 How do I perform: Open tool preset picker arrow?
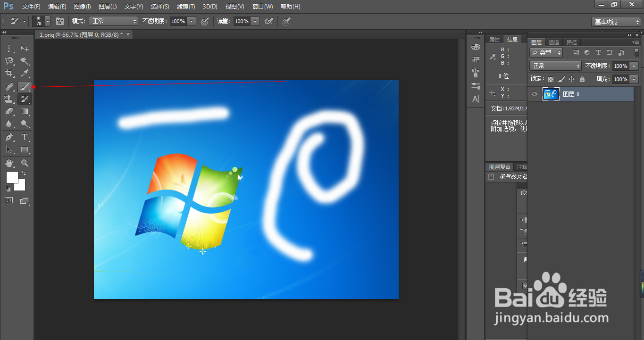point(24,21)
